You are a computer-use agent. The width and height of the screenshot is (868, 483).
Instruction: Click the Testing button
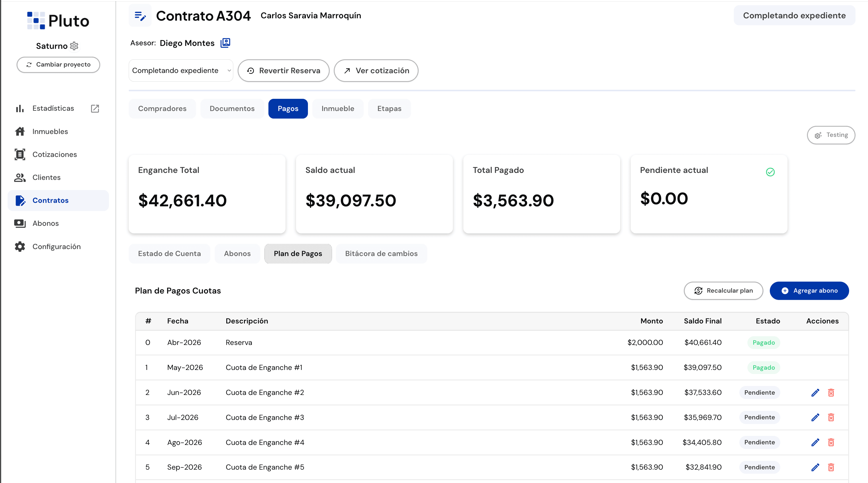click(831, 135)
